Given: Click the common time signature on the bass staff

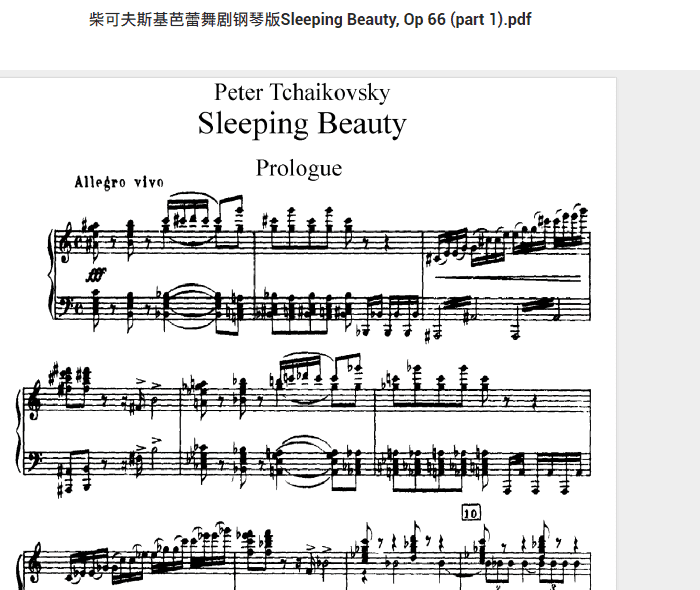Looking at the screenshot, I should pyautogui.click(x=78, y=308).
